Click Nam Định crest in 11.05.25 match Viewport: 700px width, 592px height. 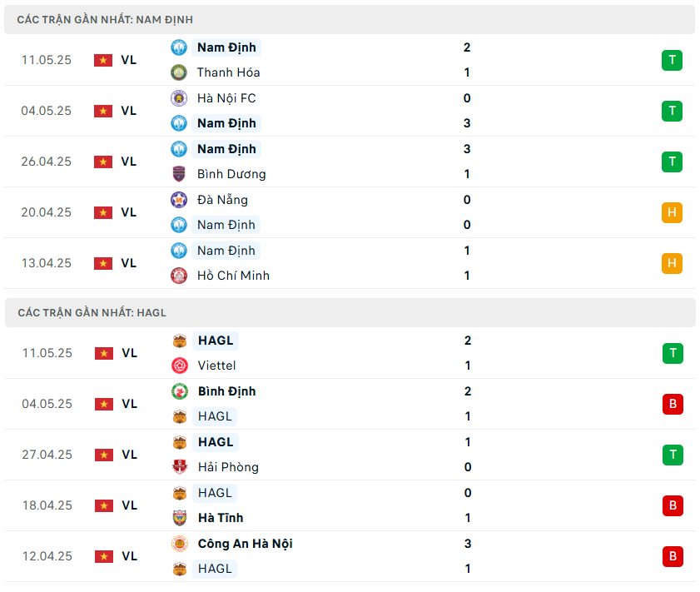(x=179, y=47)
